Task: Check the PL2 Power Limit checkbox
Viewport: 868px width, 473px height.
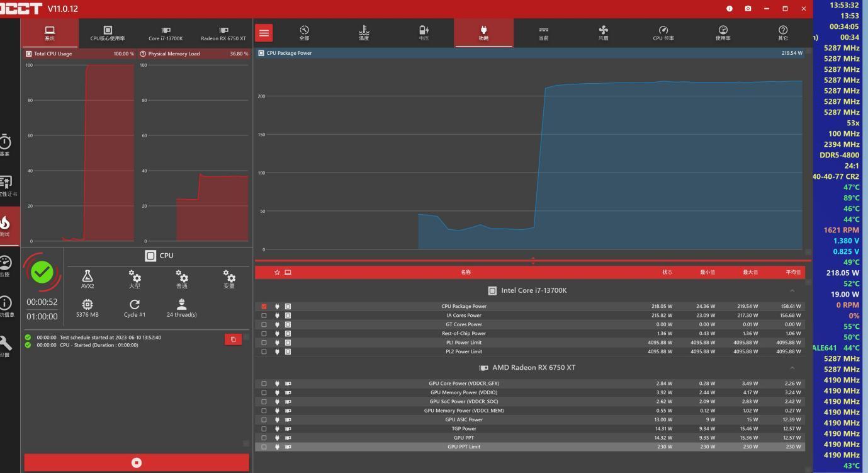Action: pos(264,351)
